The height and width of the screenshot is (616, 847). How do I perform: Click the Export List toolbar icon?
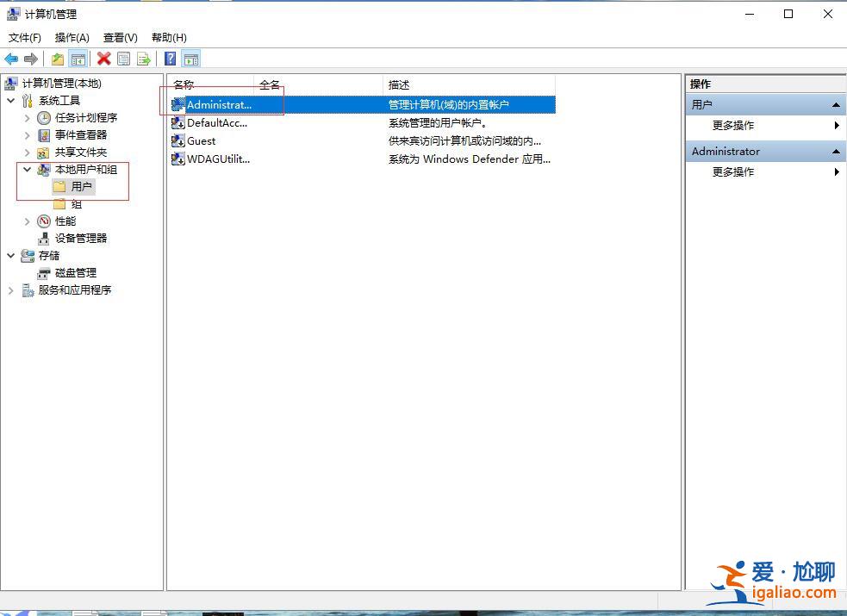pyautogui.click(x=145, y=58)
